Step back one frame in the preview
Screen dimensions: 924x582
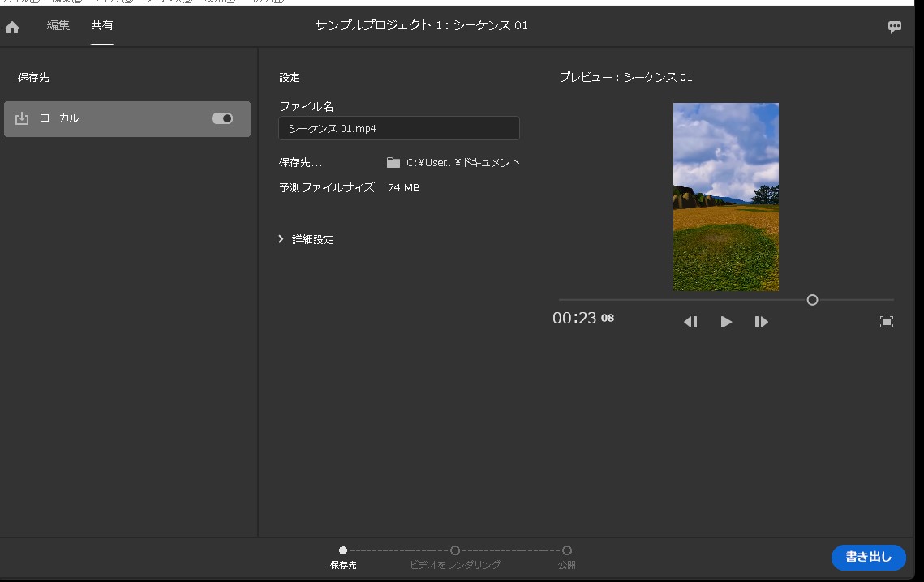690,321
